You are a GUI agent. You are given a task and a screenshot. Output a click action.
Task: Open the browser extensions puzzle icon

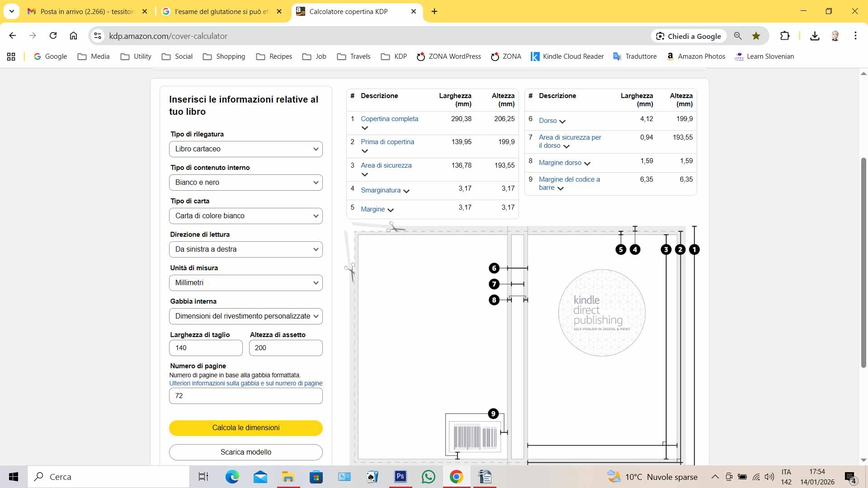click(x=785, y=36)
